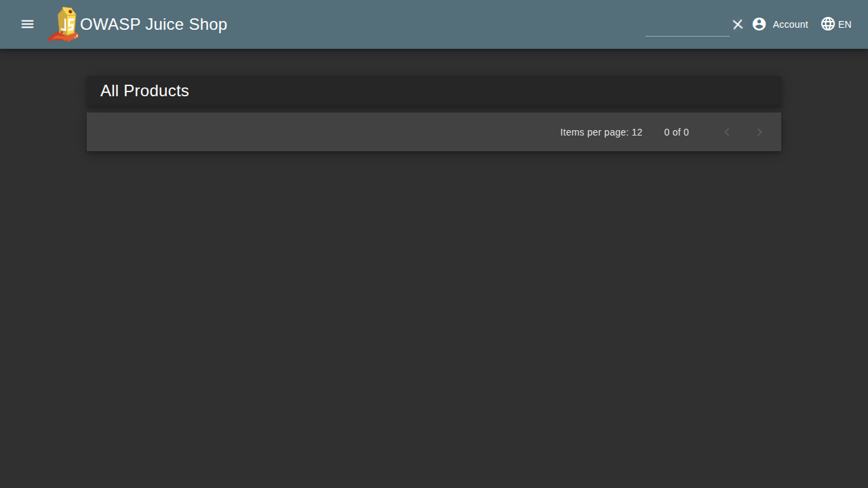The height and width of the screenshot is (488, 868).
Task: Click the OWASP Juice Shop title text
Action: pos(154,24)
